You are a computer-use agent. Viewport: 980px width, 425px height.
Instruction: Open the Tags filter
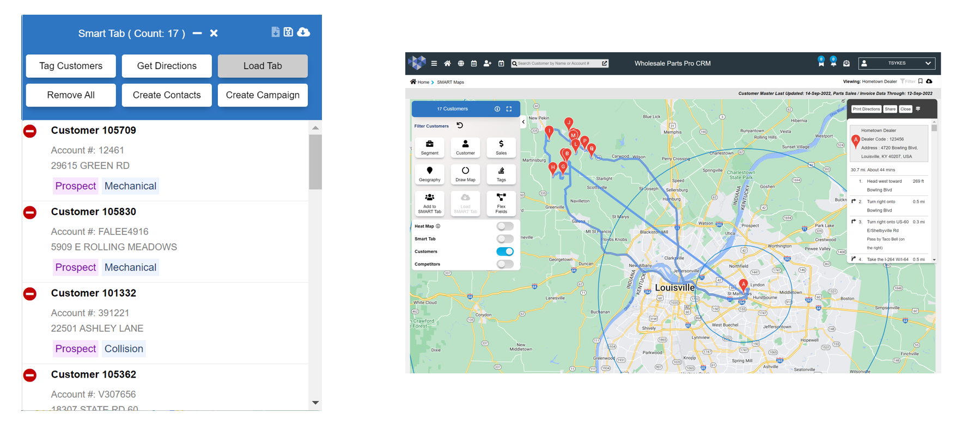click(501, 174)
